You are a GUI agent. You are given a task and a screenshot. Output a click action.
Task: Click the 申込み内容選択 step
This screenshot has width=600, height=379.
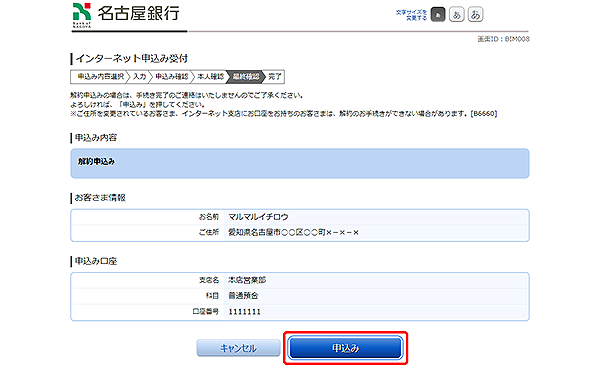click(101, 77)
